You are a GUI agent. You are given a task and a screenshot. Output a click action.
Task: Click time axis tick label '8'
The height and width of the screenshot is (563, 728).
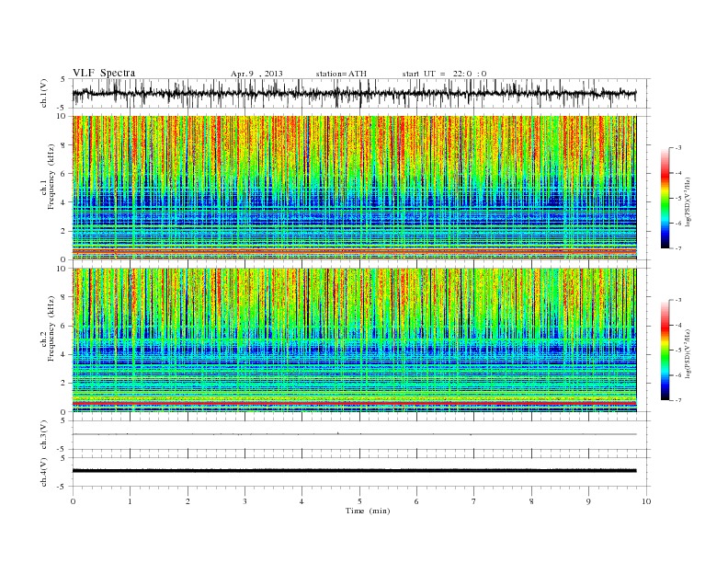(x=531, y=501)
